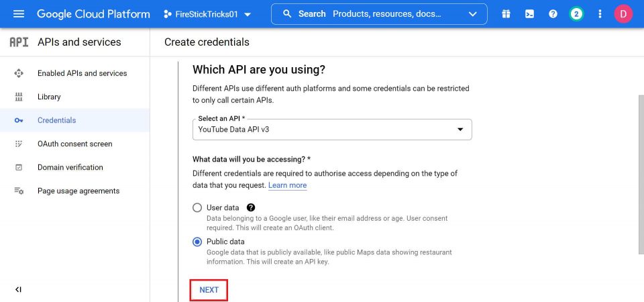Open the Learn more link
Viewport: 644px width, 302px height.
288,185
